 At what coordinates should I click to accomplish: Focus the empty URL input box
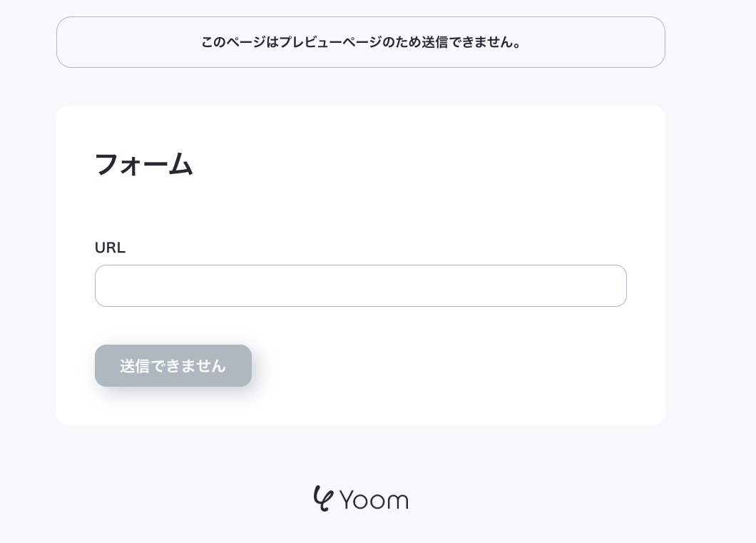(360, 286)
